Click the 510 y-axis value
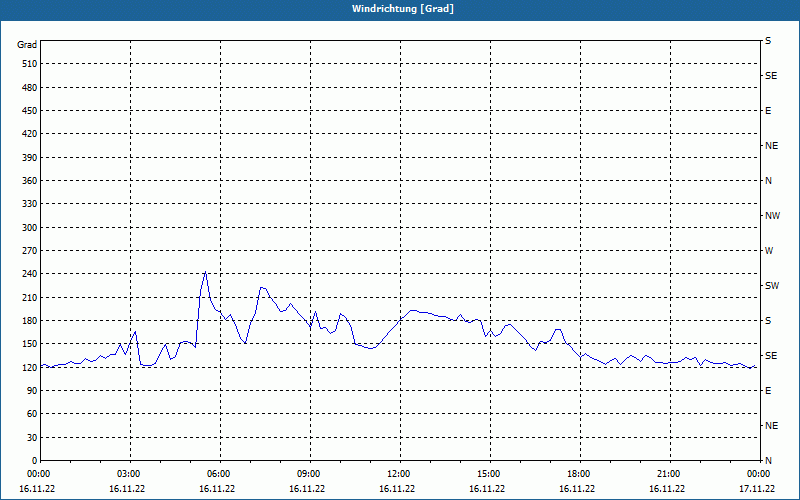Image resolution: width=800 pixels, height=500 pixels. pyautogui.click(x=30, y=64)
